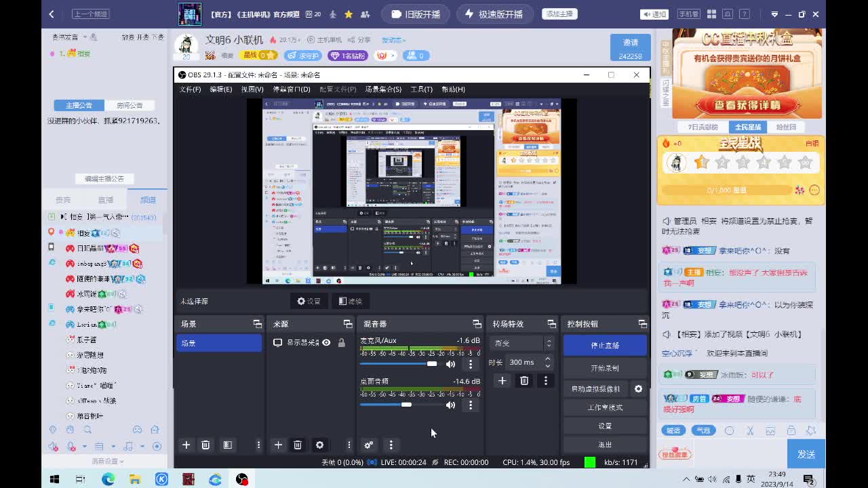Open three-dot menu in Sources panel footer
Screen dimensions: 868x488
pos(349,445)
